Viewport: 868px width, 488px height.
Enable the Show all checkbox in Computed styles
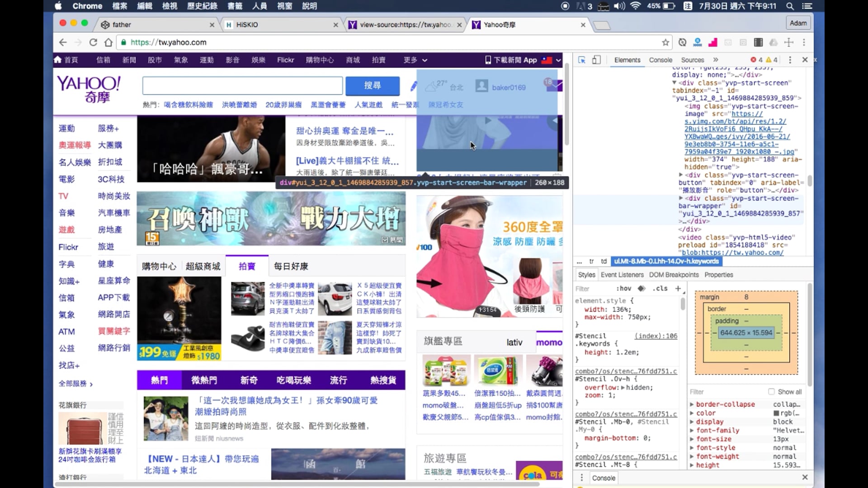point(773,392)
